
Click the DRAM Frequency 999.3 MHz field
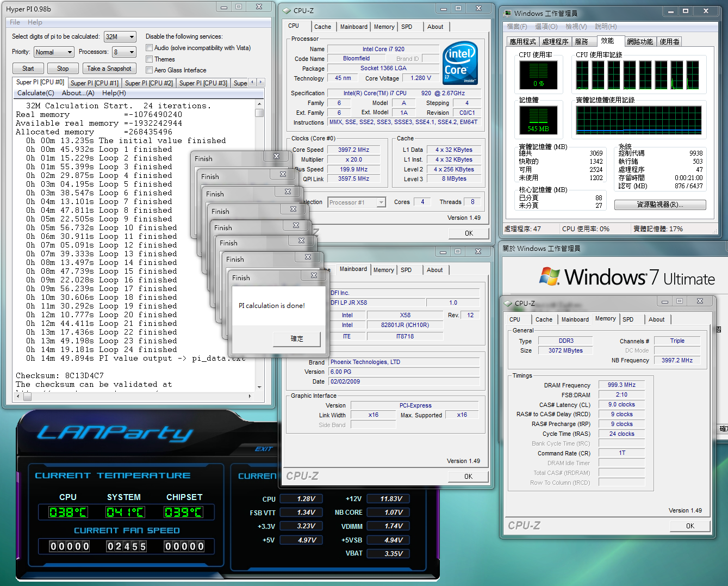[x=621, y=385]
